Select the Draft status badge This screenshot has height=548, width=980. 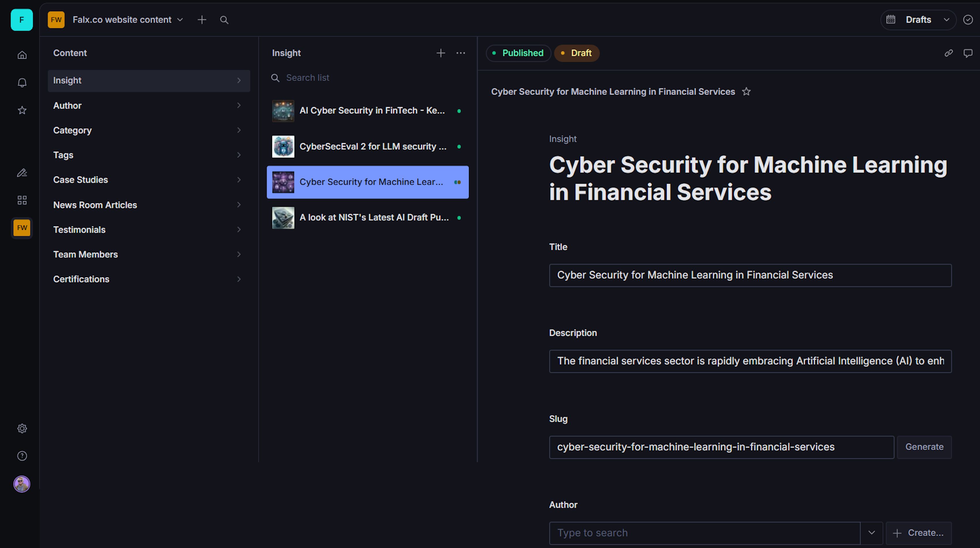coord(577,53)
